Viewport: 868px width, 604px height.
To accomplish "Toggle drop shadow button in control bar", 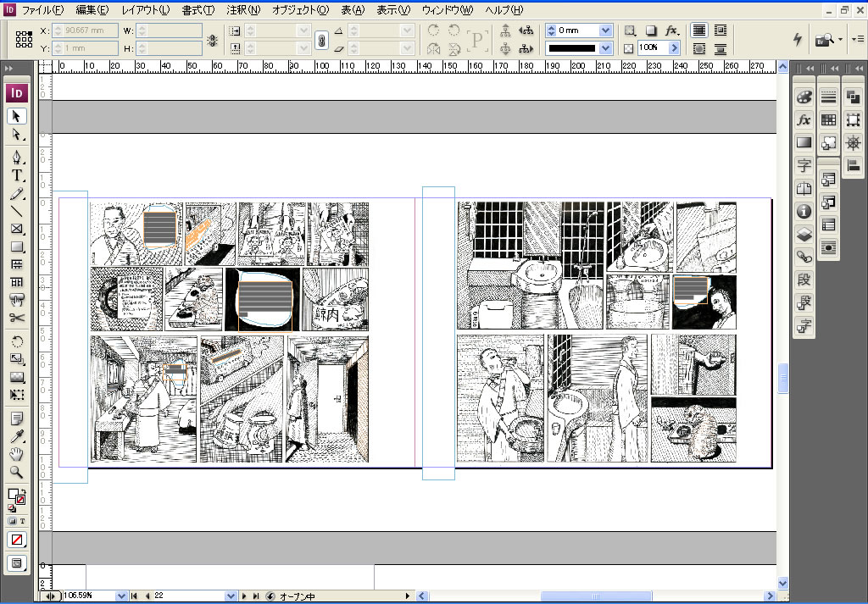I will pyautogui.click(x=651, y=31).
